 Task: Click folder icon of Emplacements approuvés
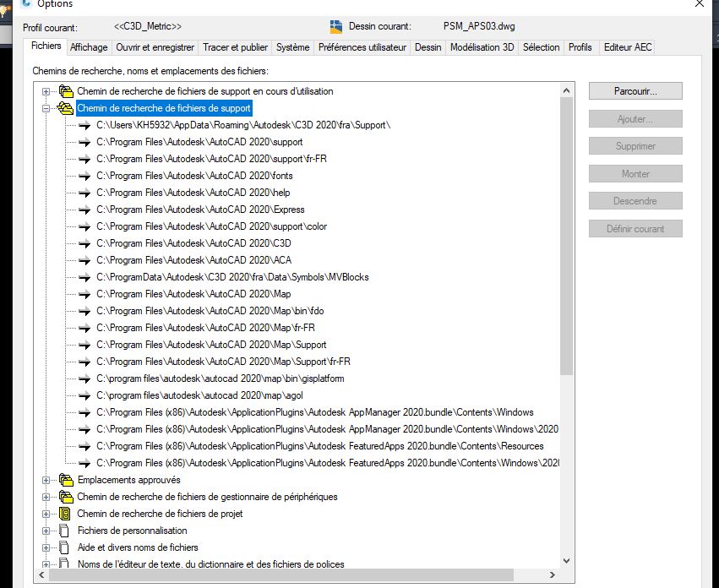coord(66,480)
